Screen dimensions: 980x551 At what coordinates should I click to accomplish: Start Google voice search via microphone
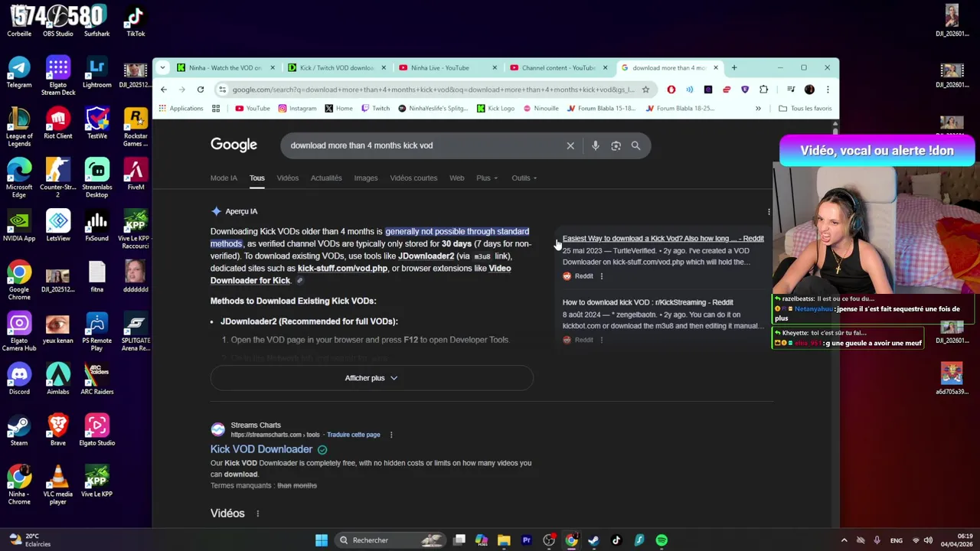pos(595,145)
